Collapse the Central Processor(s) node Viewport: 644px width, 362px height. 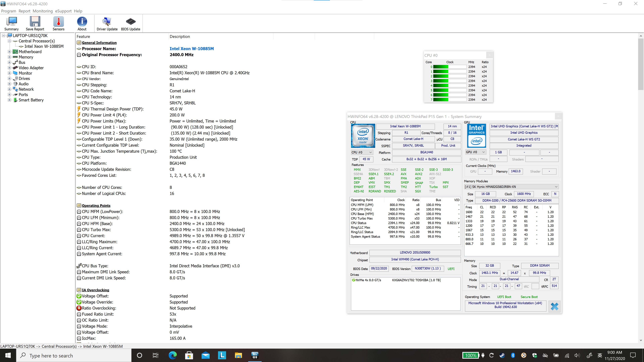[x=9, y=41]
